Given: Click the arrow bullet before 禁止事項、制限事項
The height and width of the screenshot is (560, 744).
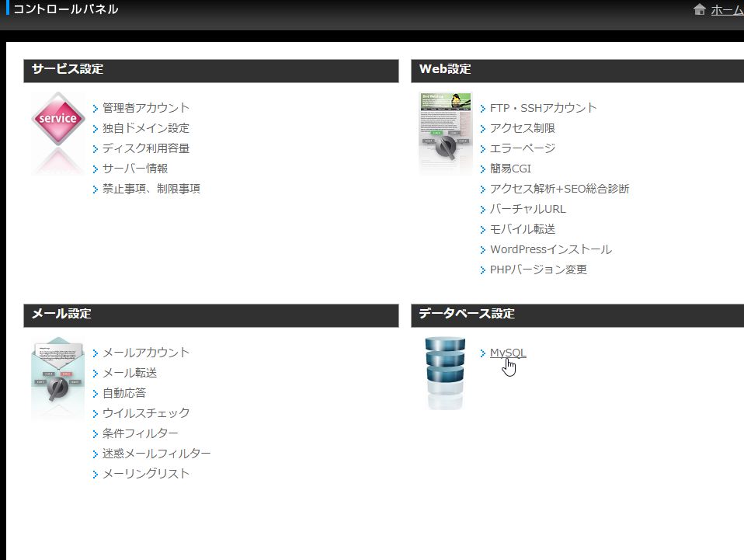Looking at the screenshot, I should point(96,190).
